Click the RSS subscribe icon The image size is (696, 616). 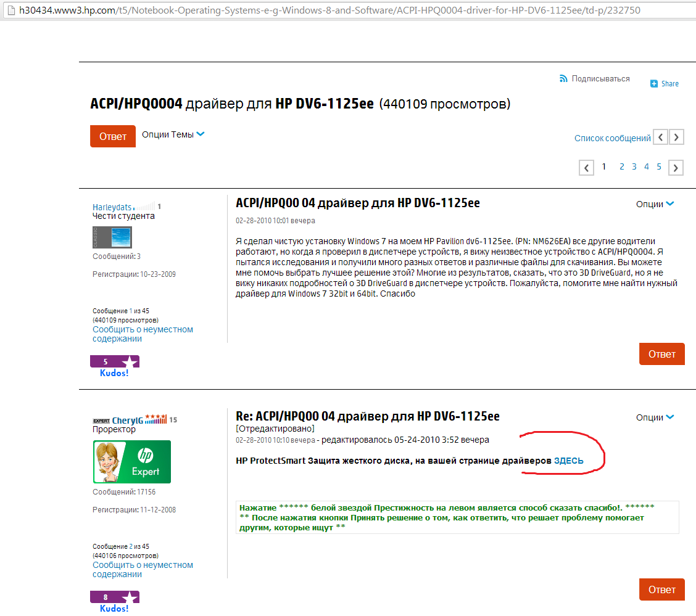(563, 78)
